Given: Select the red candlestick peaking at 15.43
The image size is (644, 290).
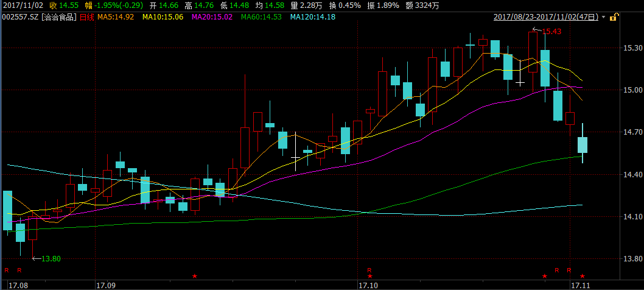Looking at the screenshot, I should 533,52.
